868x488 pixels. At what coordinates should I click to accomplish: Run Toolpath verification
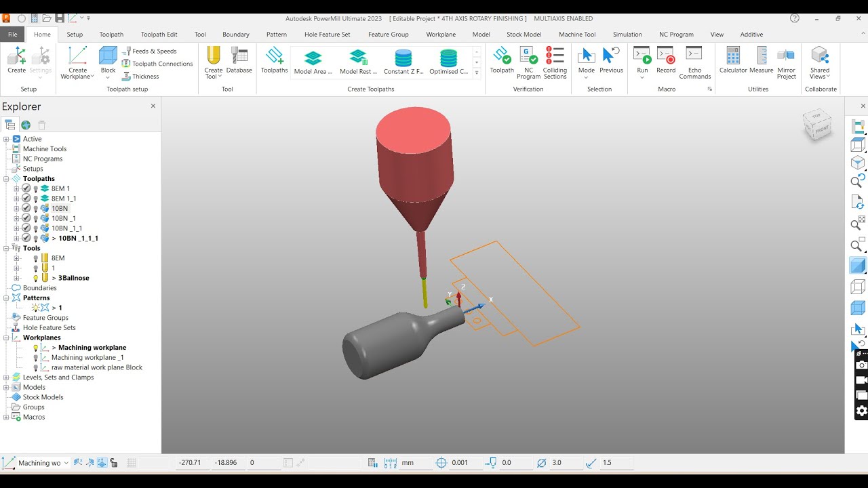pos(502,60)
